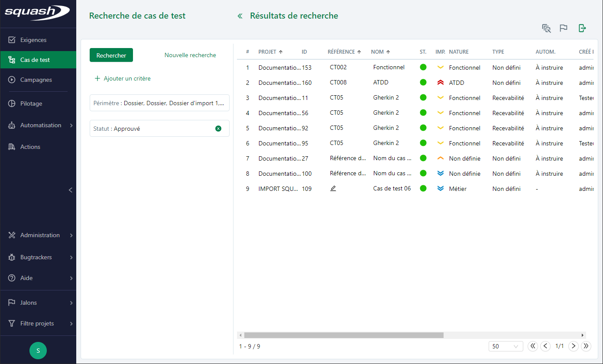The width and height of the screenshot is (603, 364).
Task: Start a Nouvelle recherche
Action: click(190, 55)
